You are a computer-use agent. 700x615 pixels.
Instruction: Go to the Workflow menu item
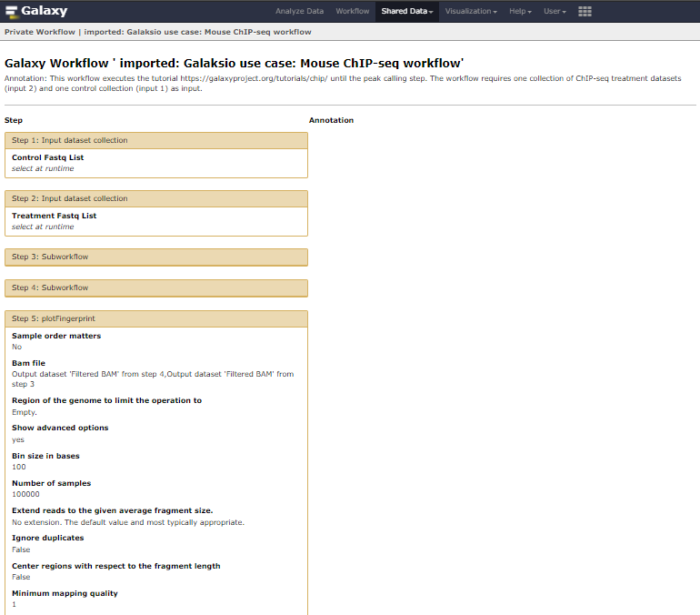(352, 11)
